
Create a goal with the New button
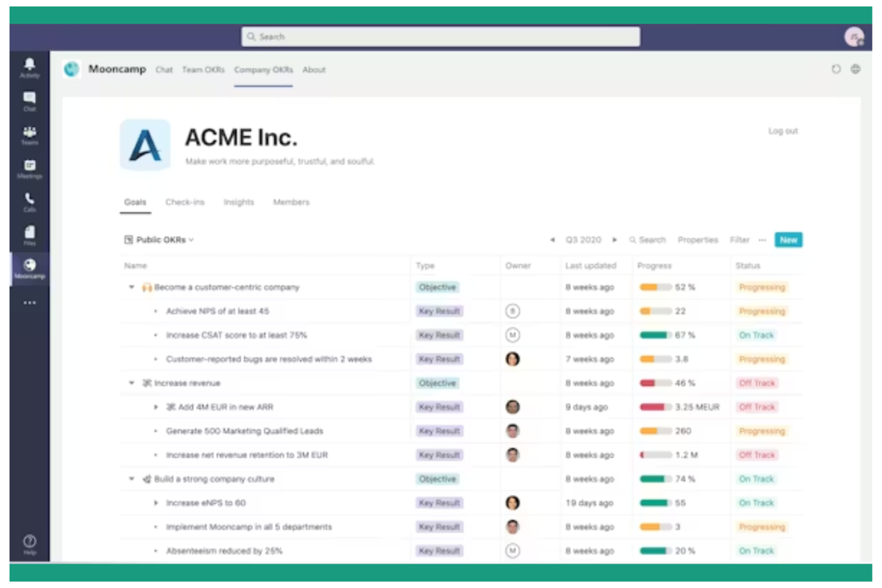(x=788, y=239)
